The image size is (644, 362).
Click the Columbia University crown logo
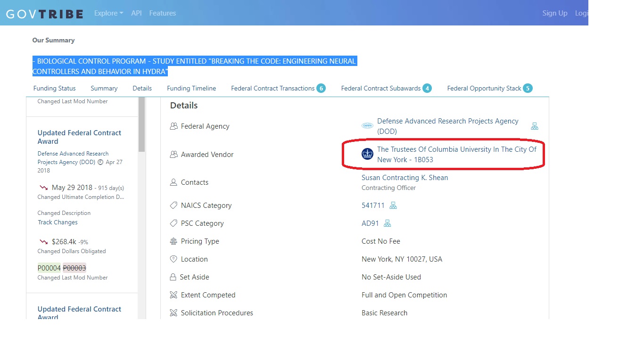tap(367, 154)
